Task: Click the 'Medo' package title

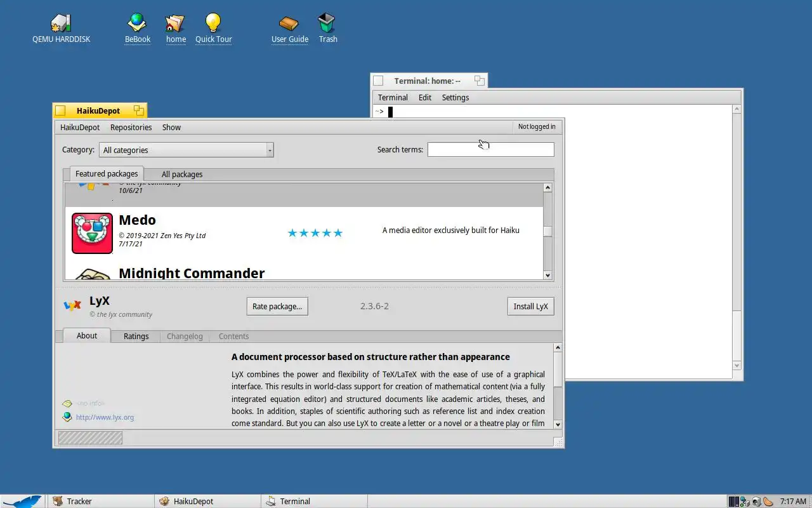Action: point(137,220)
